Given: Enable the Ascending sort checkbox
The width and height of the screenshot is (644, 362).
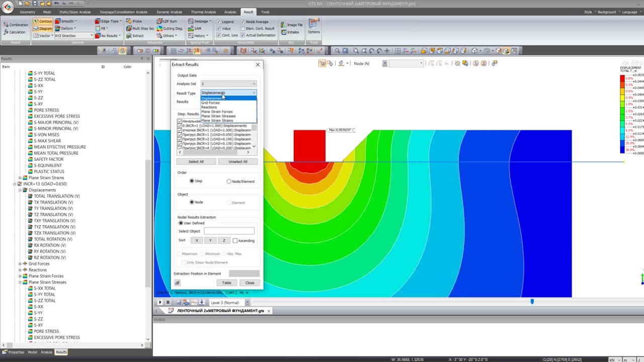Looking at the screenshot, I should pyautogui.click(x=235, y=240).
